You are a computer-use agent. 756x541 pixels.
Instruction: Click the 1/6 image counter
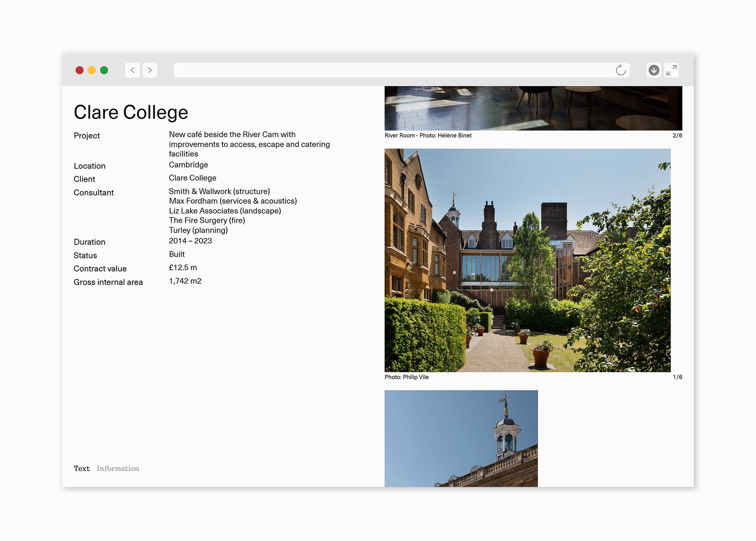coord(677,377)
